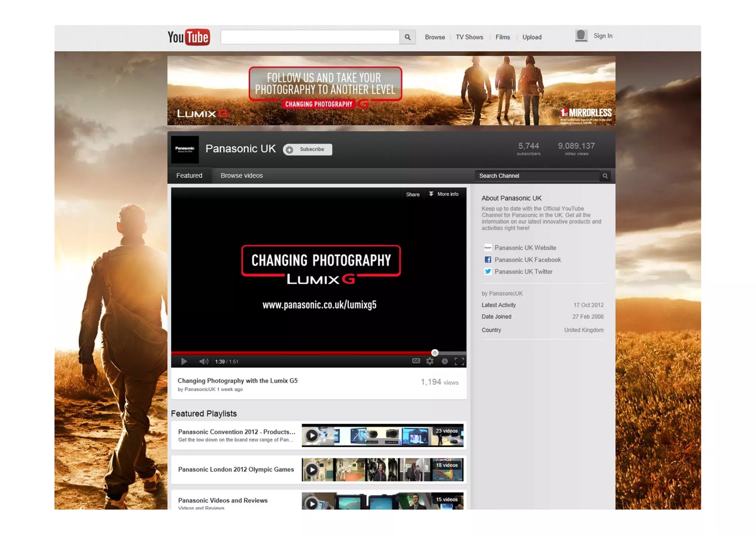This screenshot has width=756, height=534.
Task: Open Panasonic UK Website link
Action: (x=525, y=248)
